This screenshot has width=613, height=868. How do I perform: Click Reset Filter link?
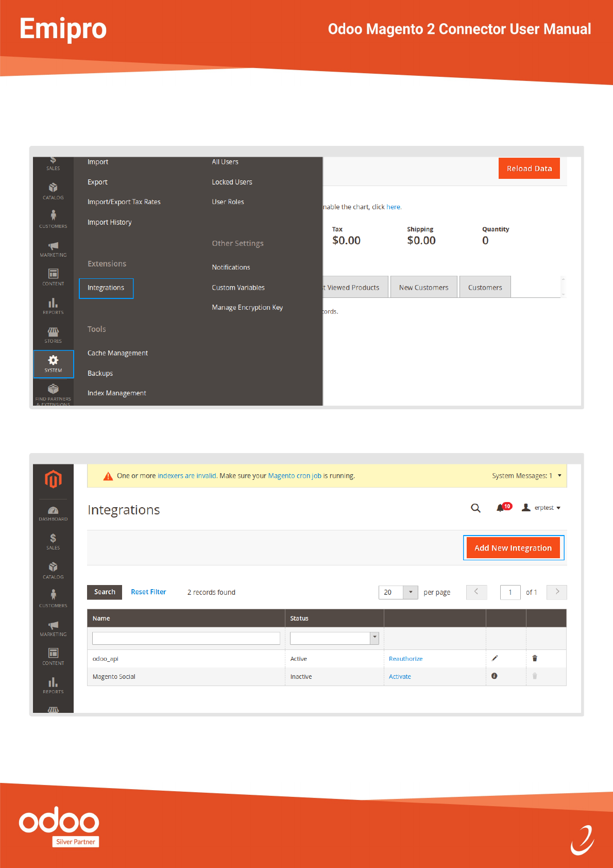[x=148, y=592]
